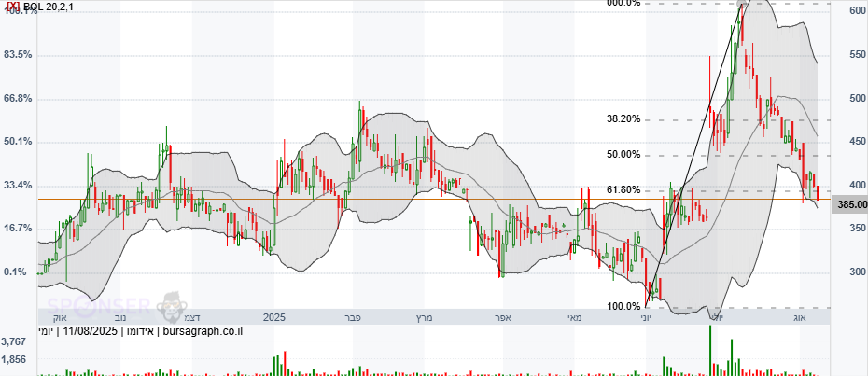Click the 3,767 volume axis label
Viewport: 868px width, 376px height.
pyautogui.click(x=13, y=342)
